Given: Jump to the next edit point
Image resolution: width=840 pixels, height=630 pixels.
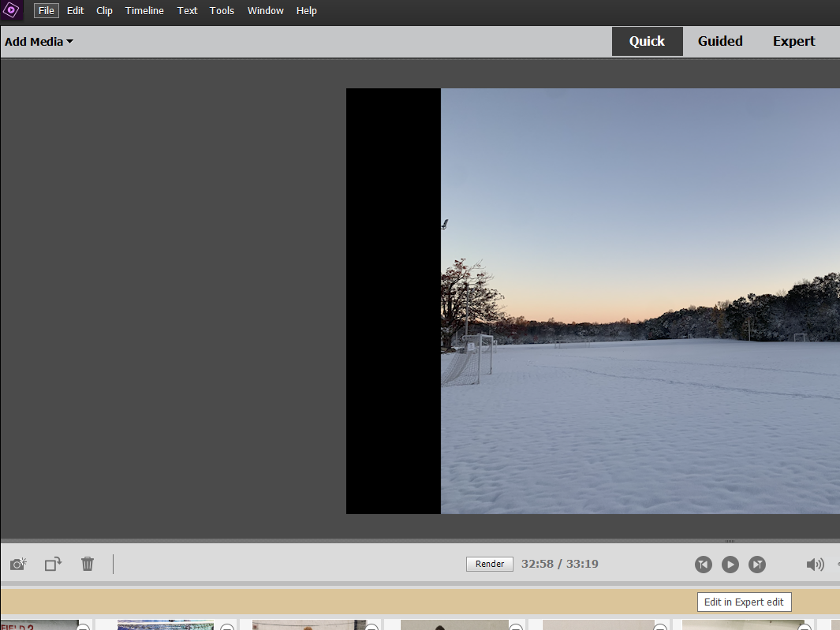Looking at the screenshot, I should 756,565.
